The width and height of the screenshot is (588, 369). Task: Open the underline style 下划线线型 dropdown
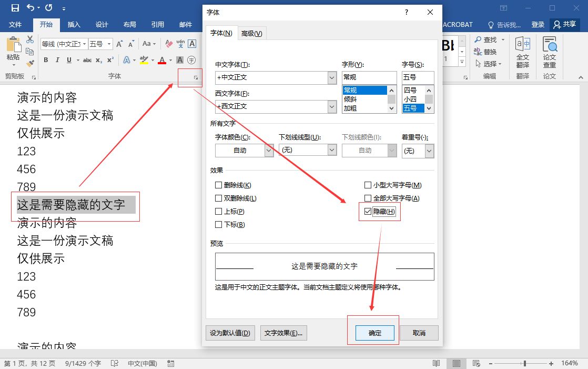[x=332, y=150]
